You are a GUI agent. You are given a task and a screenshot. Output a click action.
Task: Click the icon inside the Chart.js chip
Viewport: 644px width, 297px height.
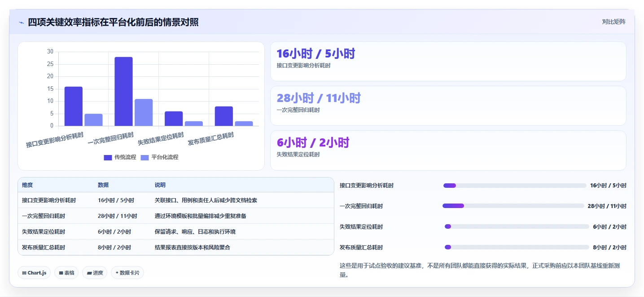[24, 273]
